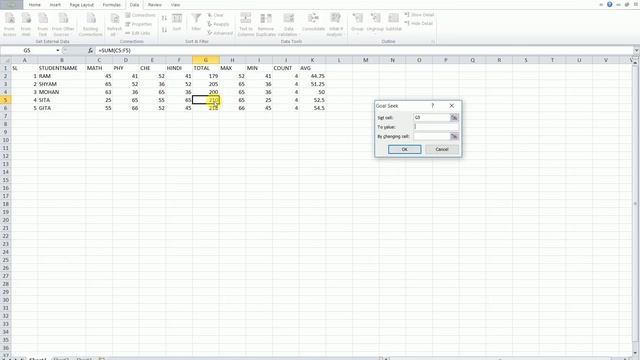The image size is (640, 360).
Task: Open Existing Connections
Action: [x=91, y=24]
